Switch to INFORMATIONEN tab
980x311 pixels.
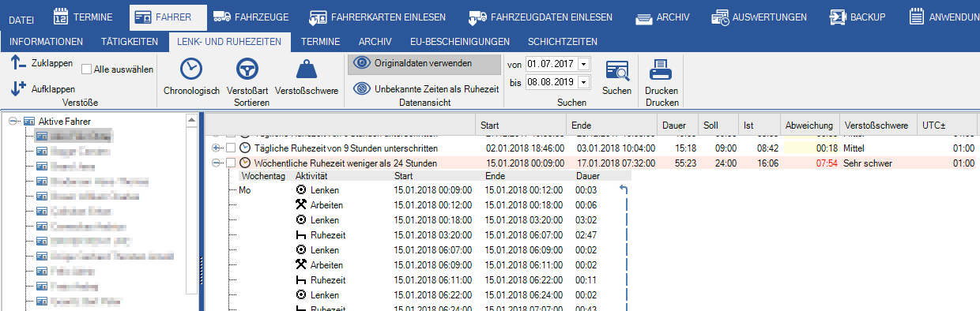pos(46,41)
